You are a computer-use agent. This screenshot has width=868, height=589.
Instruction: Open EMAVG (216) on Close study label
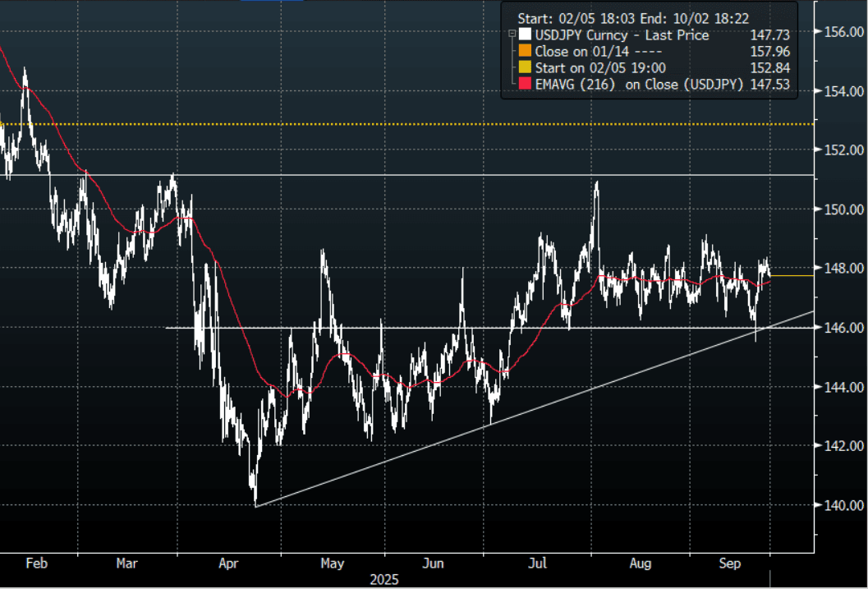click(640, 83)
